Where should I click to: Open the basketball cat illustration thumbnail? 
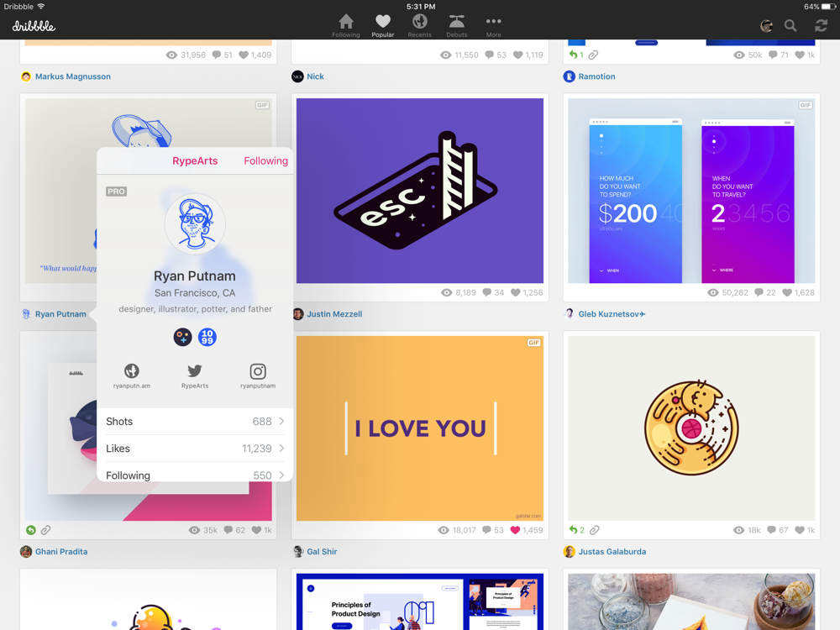pyautogui.click(x=691, y=428)
